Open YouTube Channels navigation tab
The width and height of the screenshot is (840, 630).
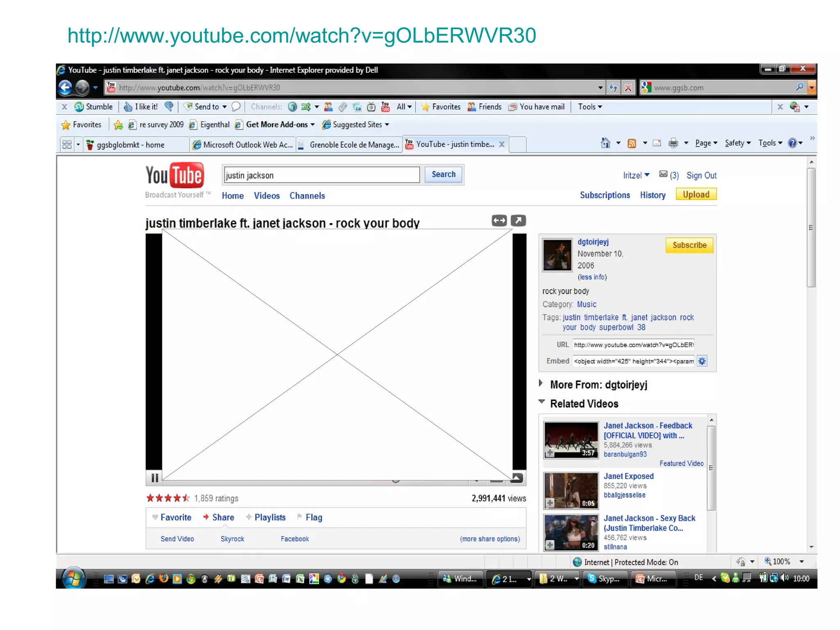pos(307,196)
